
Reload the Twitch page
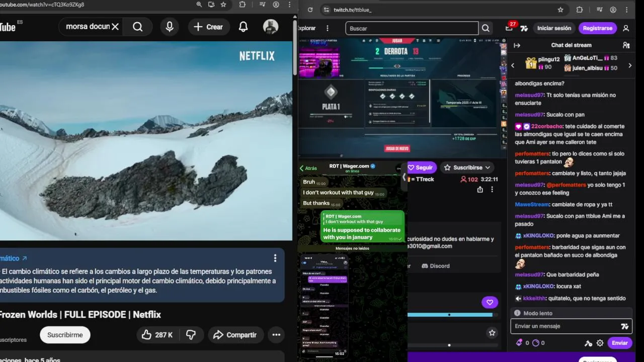pos(310,10)
